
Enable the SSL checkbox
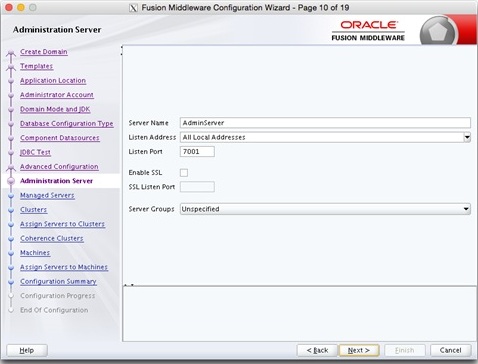point(184,173)
